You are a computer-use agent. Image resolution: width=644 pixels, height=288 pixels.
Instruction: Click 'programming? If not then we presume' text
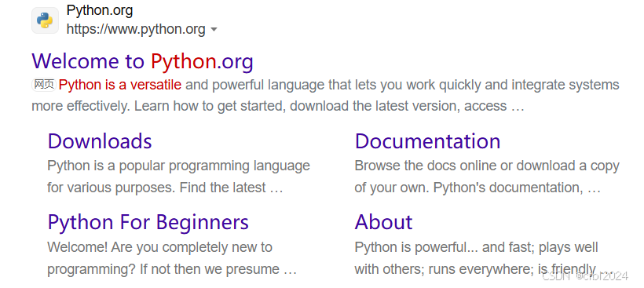(163, 269)
